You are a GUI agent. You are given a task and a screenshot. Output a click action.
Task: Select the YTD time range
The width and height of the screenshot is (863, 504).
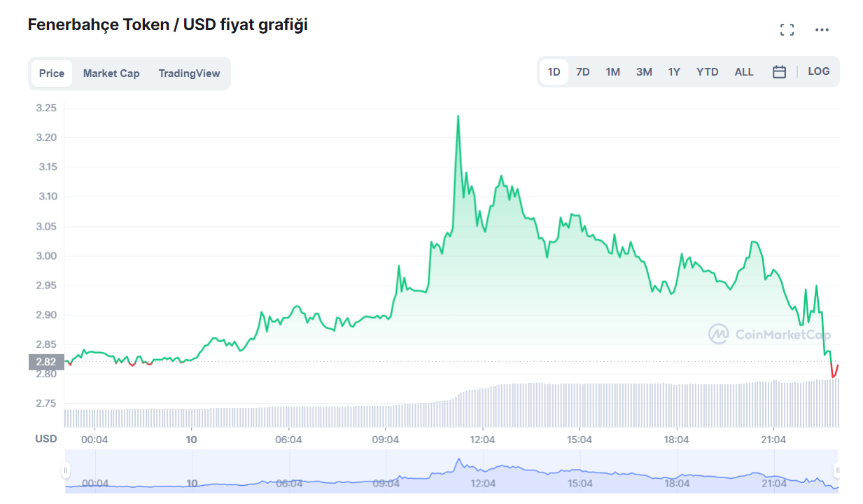pyautogui.click(x=707, y=71)
